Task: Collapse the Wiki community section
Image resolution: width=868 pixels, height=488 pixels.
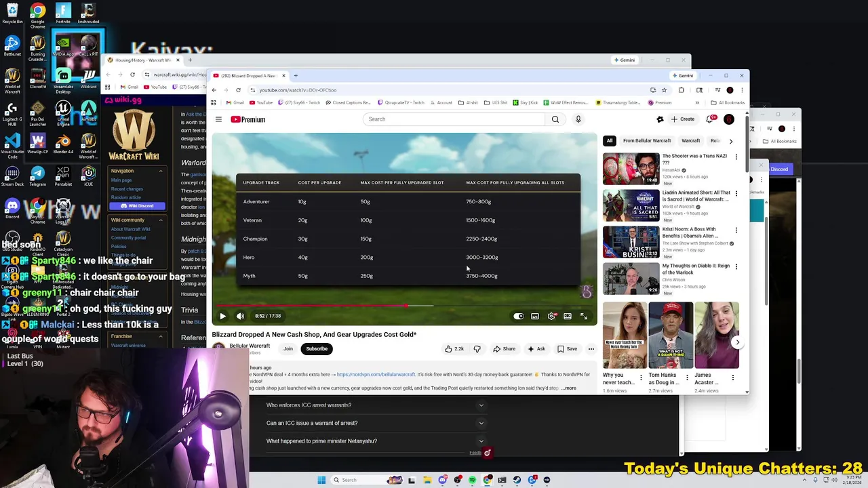Action: pos(161,220)
